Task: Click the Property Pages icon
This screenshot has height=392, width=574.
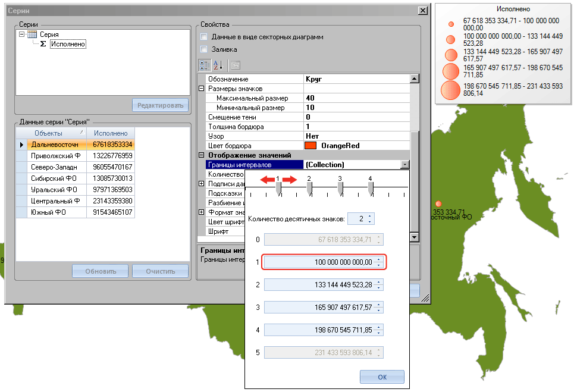Action: (x=236, y=65)
